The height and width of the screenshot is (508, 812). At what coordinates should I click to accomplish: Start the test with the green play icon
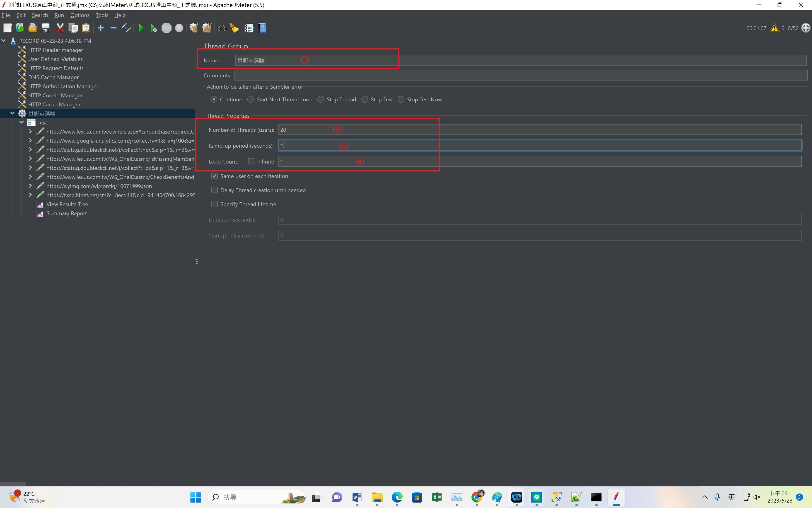(141, 28)
